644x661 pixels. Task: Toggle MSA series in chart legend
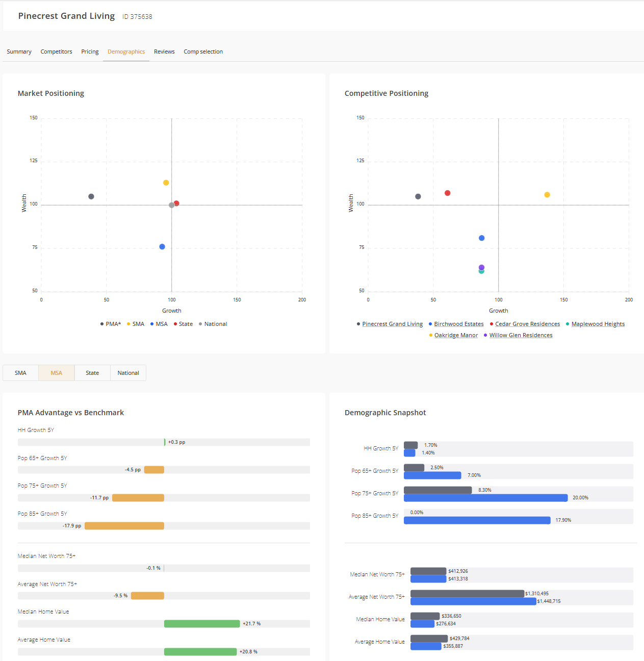pyautogui.click(x=159, y=324)
